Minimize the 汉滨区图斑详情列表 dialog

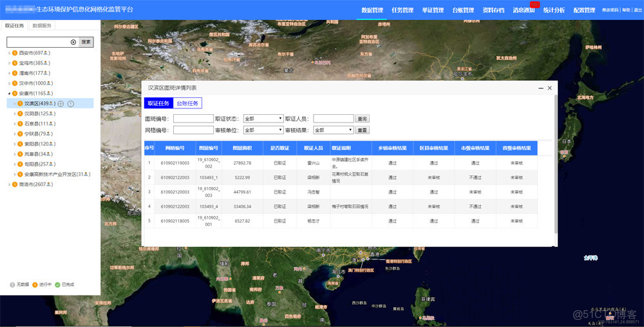(x=541, y=88)
